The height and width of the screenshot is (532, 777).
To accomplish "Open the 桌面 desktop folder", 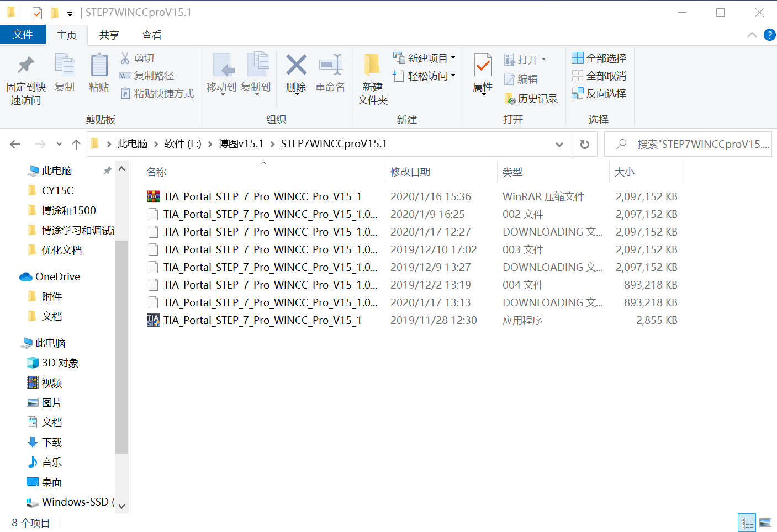I will pyautogui.click(x=52, y=482).
